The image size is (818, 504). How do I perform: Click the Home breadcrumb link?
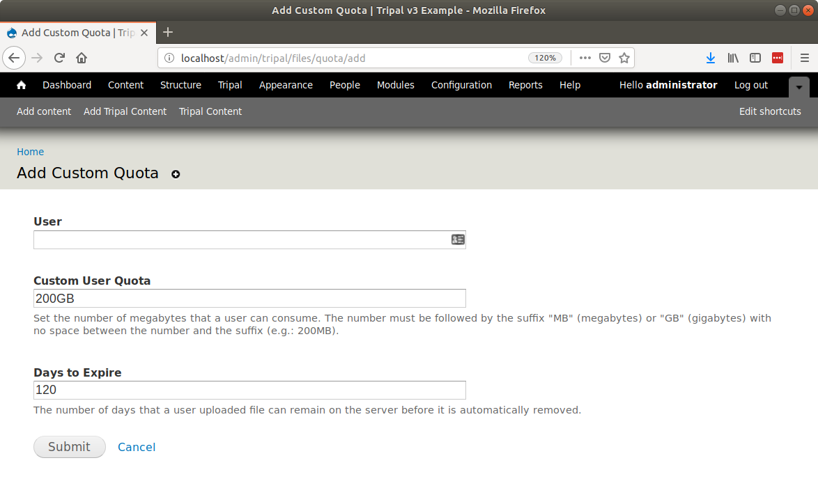(31, 152)
